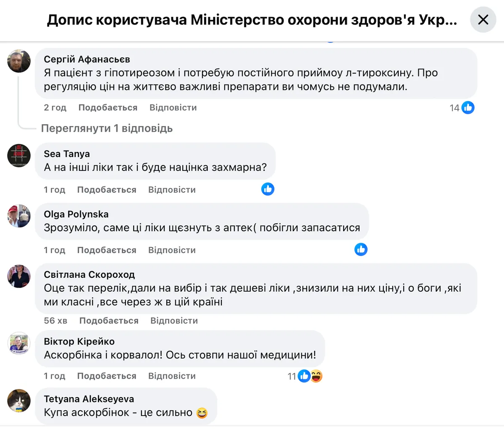The height and width of the screenshot is (429, 504).
Task: Open Світлана Скороход's avatar picture
Action: (19, 276)
